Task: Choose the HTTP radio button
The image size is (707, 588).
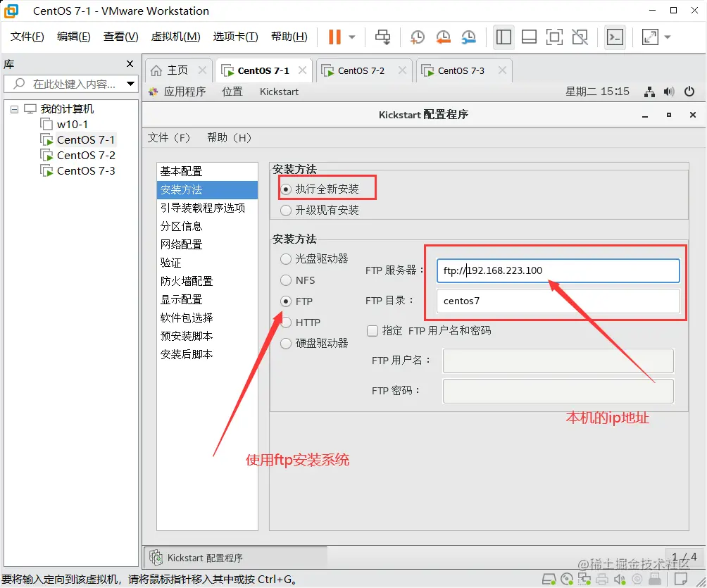Action: click(x=286, y=323)
